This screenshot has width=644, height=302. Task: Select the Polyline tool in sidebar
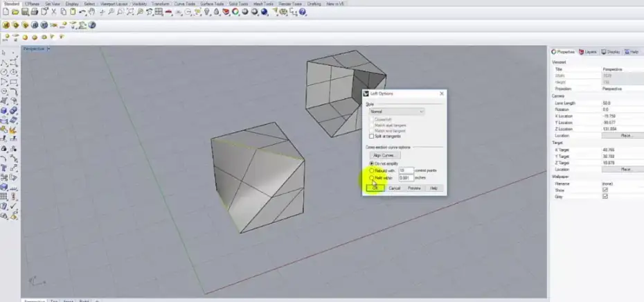[4, 63]
